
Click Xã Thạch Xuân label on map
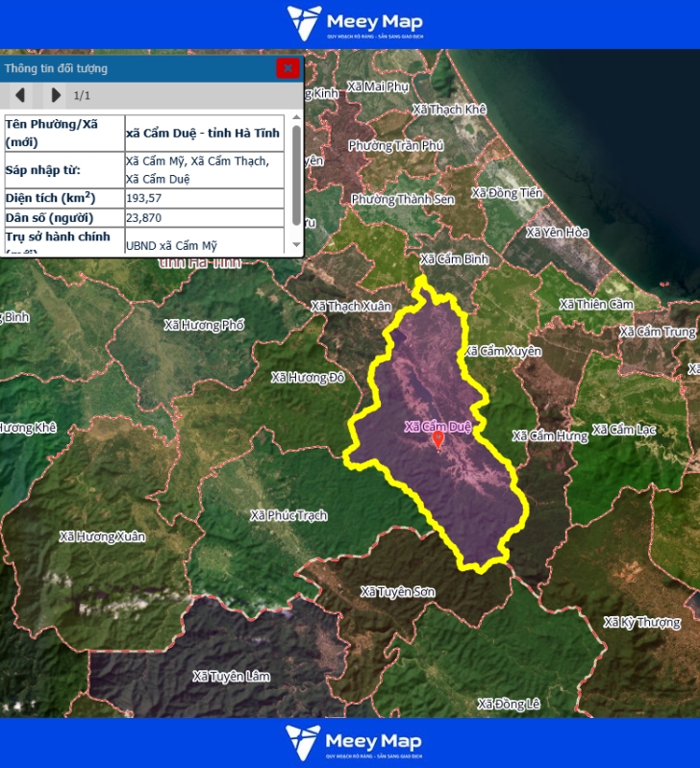(x=351, y=306)
